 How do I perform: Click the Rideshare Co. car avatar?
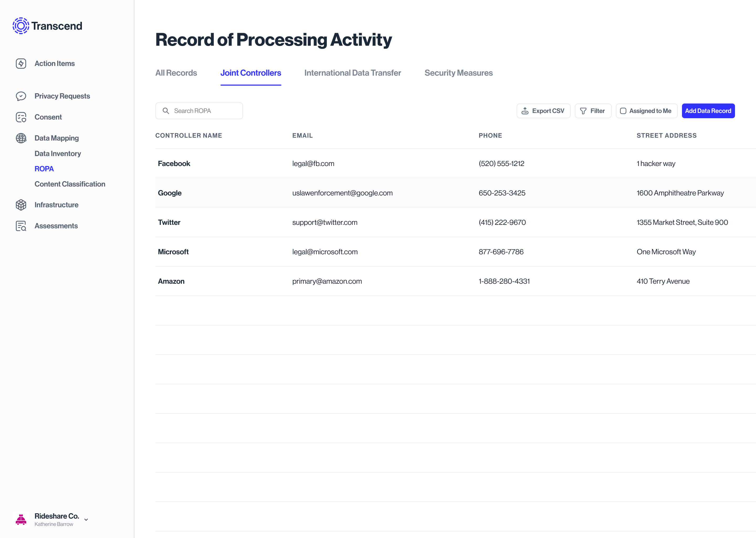21,519
